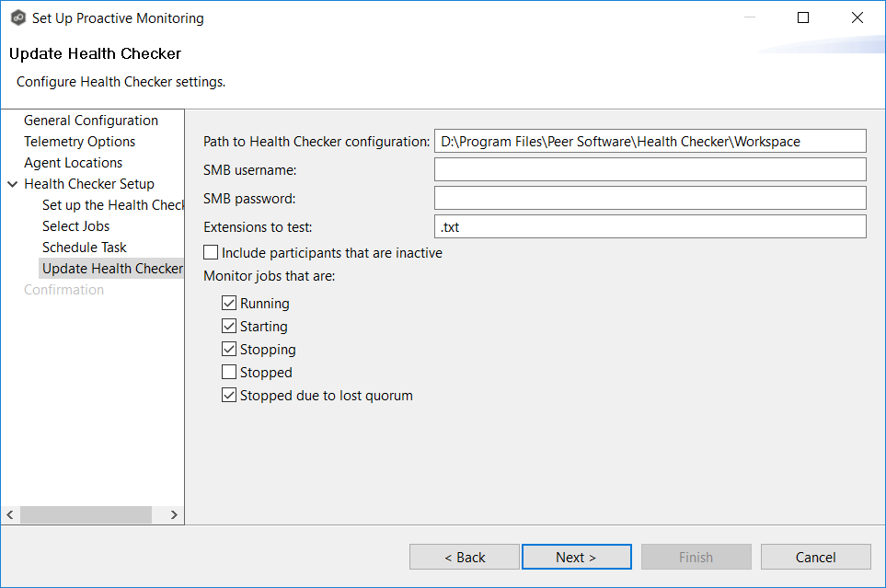Screen dimensions: 886x588
Task: Click the Extensions to test field
Action: 650,226
